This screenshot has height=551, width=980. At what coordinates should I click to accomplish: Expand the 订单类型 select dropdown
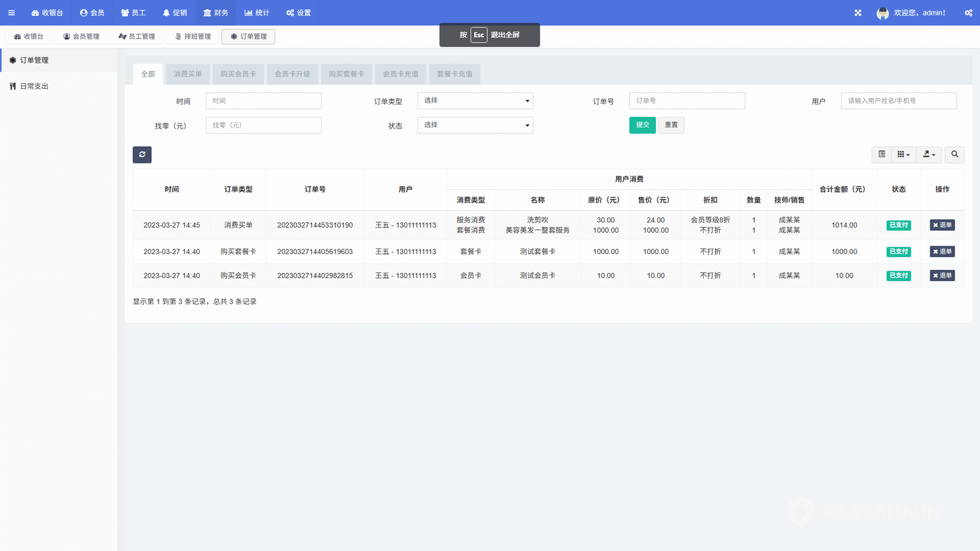475,101
